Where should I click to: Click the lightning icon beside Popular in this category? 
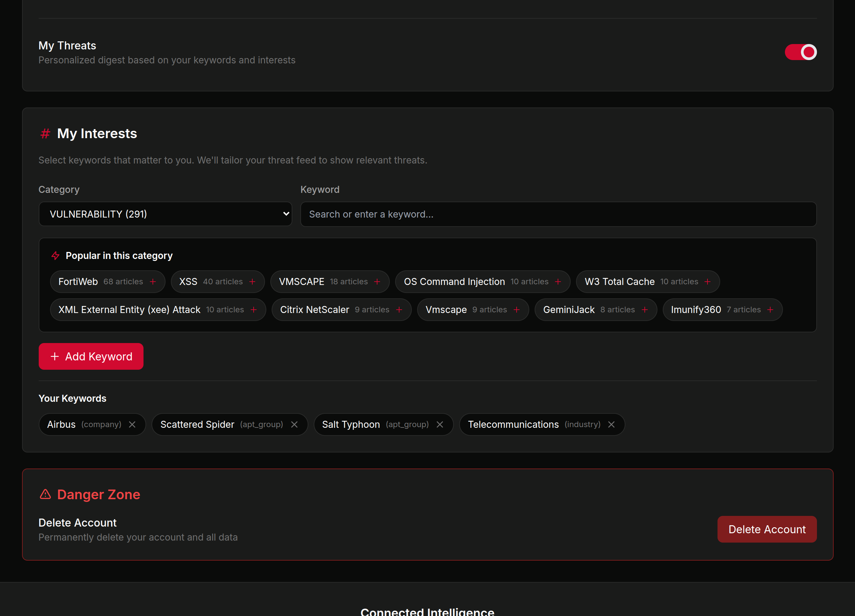pyautogui.click(x=55, y=256)
